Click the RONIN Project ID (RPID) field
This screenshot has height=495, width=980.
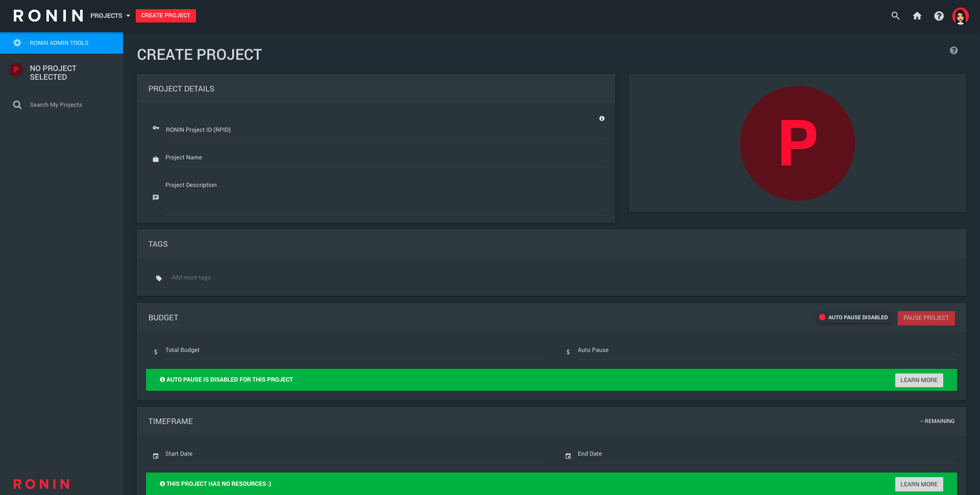tap(386, 130)
